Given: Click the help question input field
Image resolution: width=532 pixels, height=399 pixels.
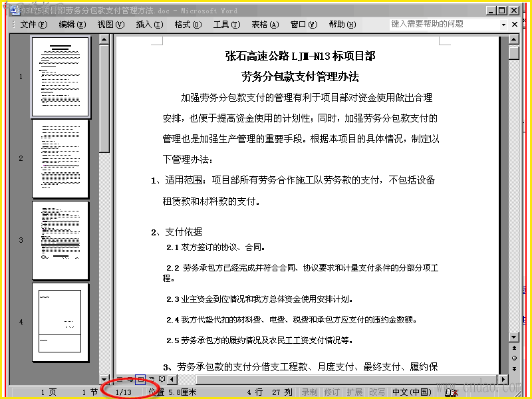Looking at the screenshot, I should (445, 24).
